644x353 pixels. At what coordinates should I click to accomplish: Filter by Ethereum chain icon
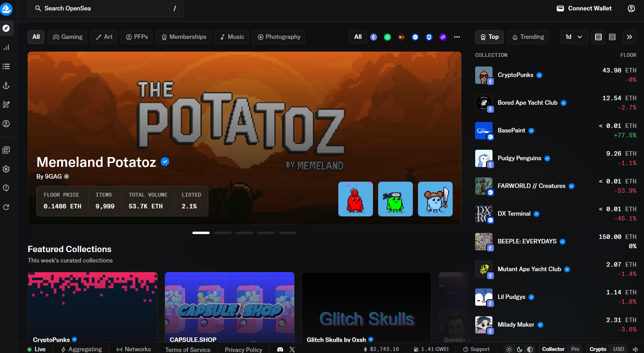374,37
